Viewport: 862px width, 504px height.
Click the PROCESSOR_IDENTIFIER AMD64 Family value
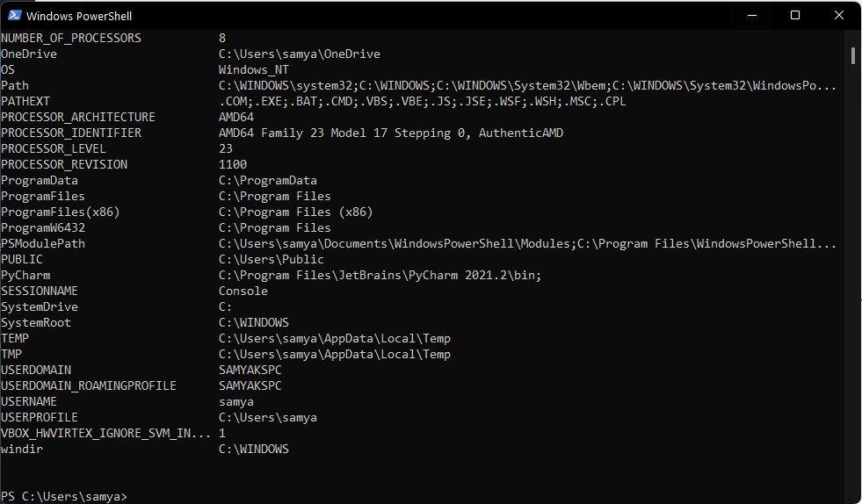pyautogui.click(x=390, y=133)
